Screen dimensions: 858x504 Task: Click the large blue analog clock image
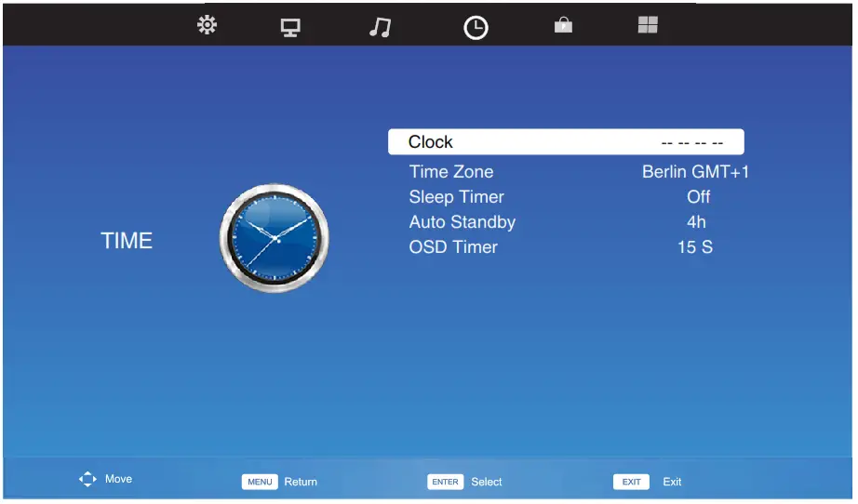pos(275,238)
